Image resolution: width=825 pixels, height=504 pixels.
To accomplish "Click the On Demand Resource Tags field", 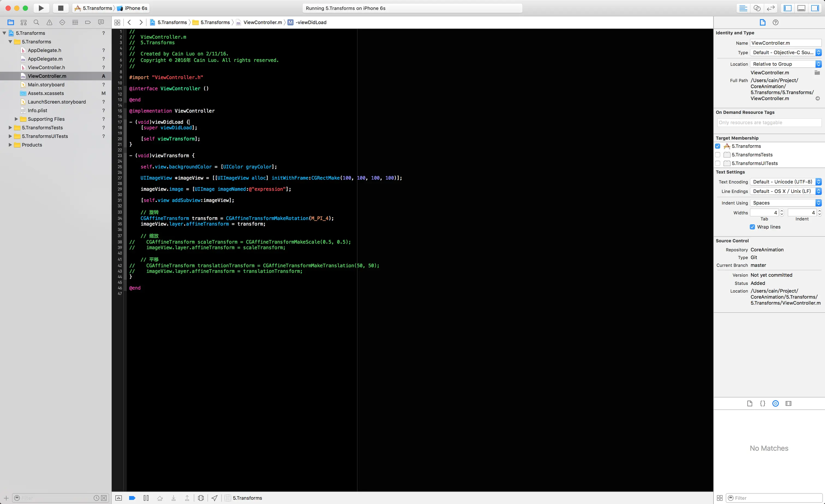I will click(769, 123).
